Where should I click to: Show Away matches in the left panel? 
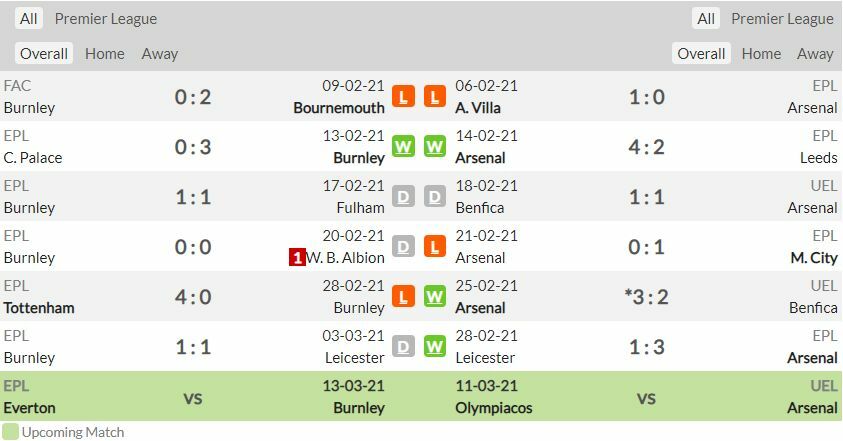pos(160,54)
